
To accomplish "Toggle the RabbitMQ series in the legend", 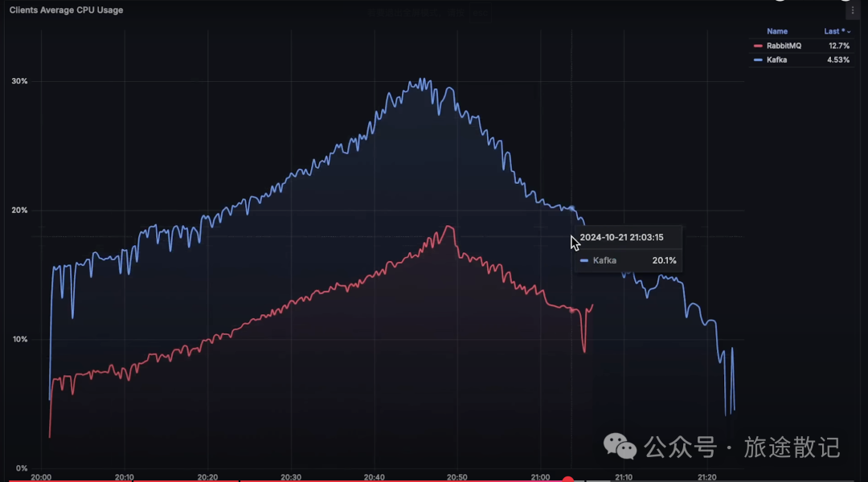I will (x=784, y=46).
